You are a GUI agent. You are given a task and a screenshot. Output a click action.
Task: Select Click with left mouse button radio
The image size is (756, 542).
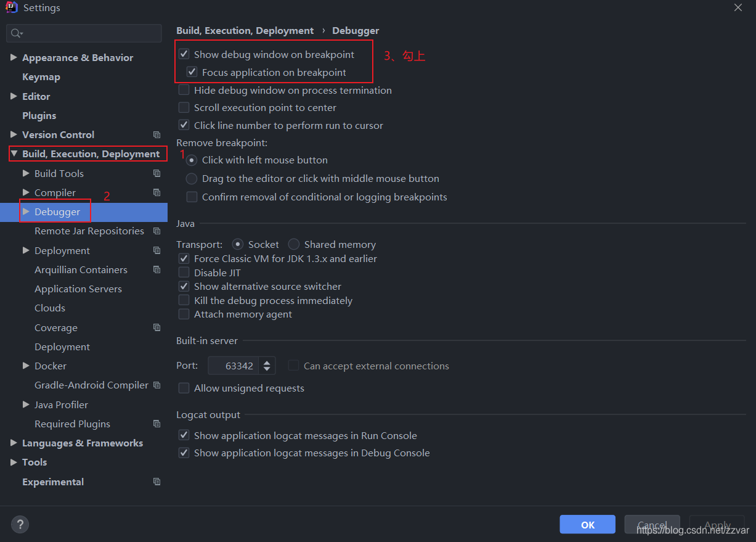(x=192, y=160)
